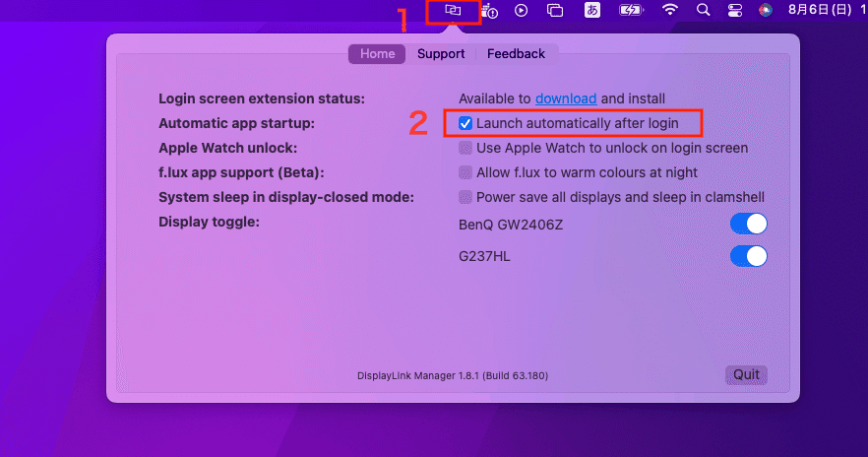868x457 pixels.
Task: Check Allow f.lux to warm colours
Action: point(465,172)
